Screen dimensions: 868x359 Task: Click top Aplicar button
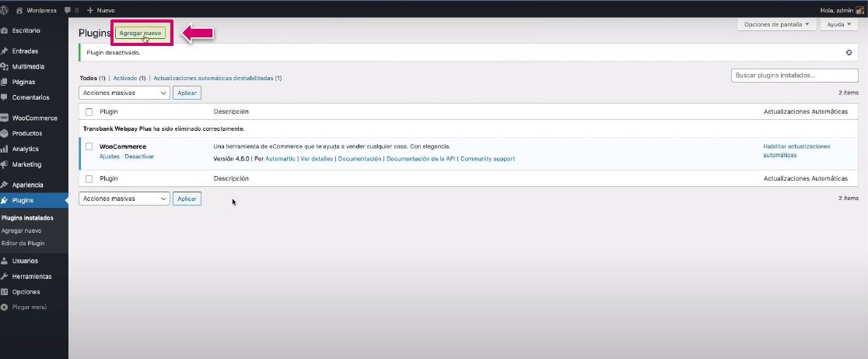tap(187, 93)
